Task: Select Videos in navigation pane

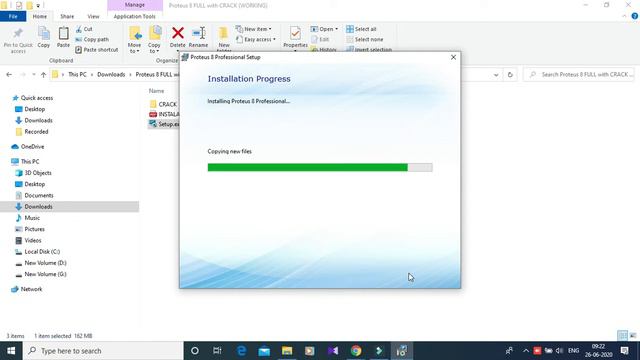Action: [33, 240]
